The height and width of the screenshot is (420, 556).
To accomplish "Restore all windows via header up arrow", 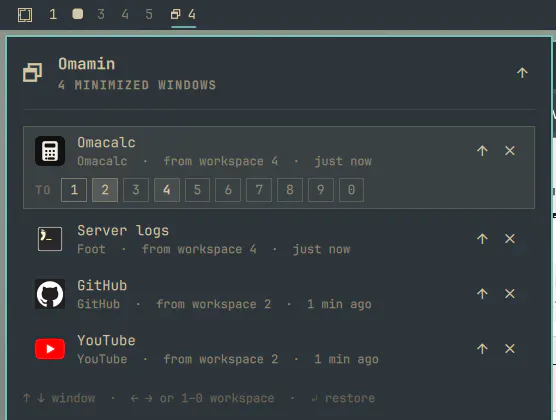I will 522,73.
